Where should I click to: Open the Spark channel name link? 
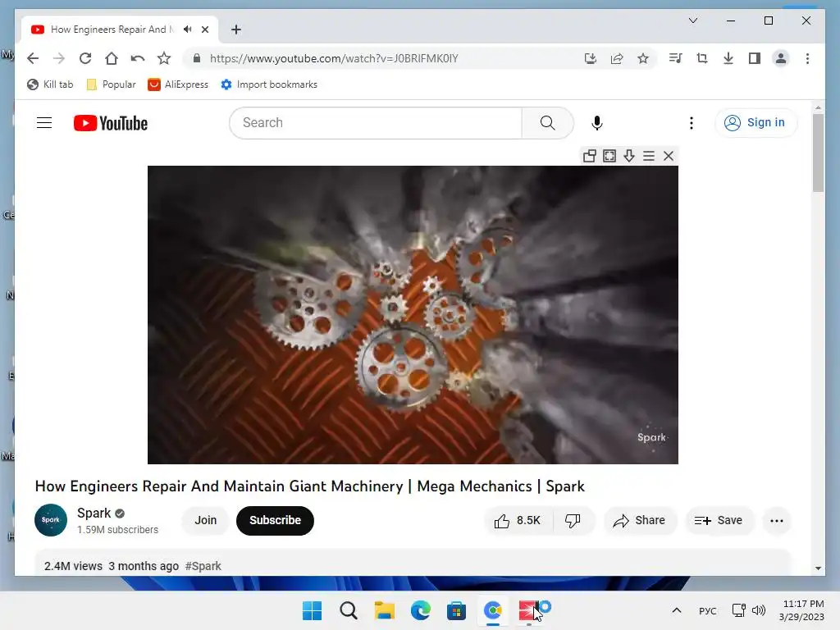tap(94, 513)
